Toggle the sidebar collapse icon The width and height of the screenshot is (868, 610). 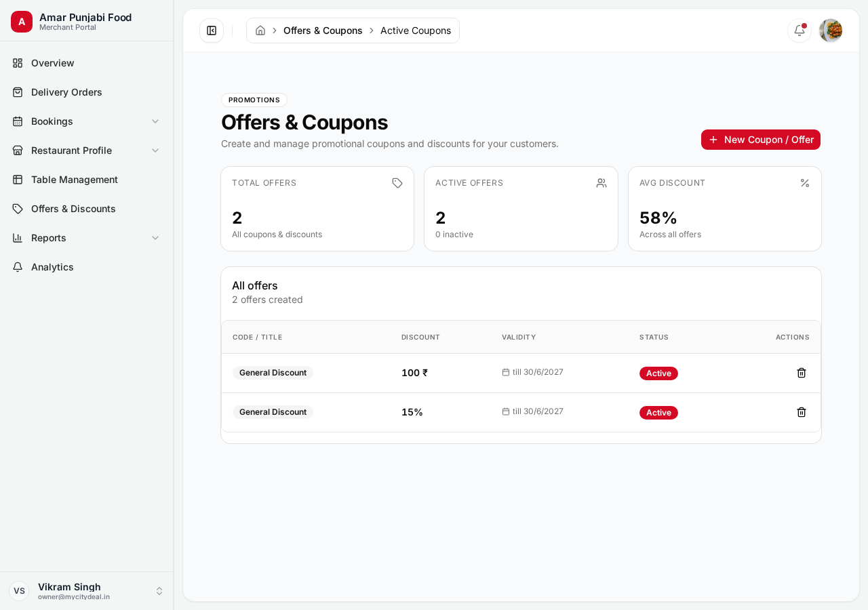click(212, 30)
